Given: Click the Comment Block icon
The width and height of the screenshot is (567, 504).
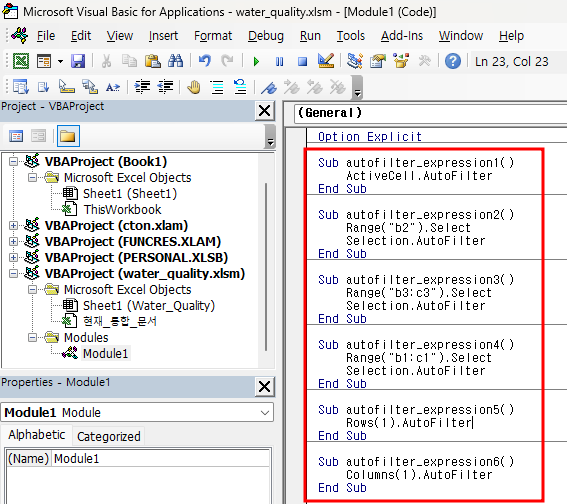Looking at the screenshot, I should click(217, 87).
